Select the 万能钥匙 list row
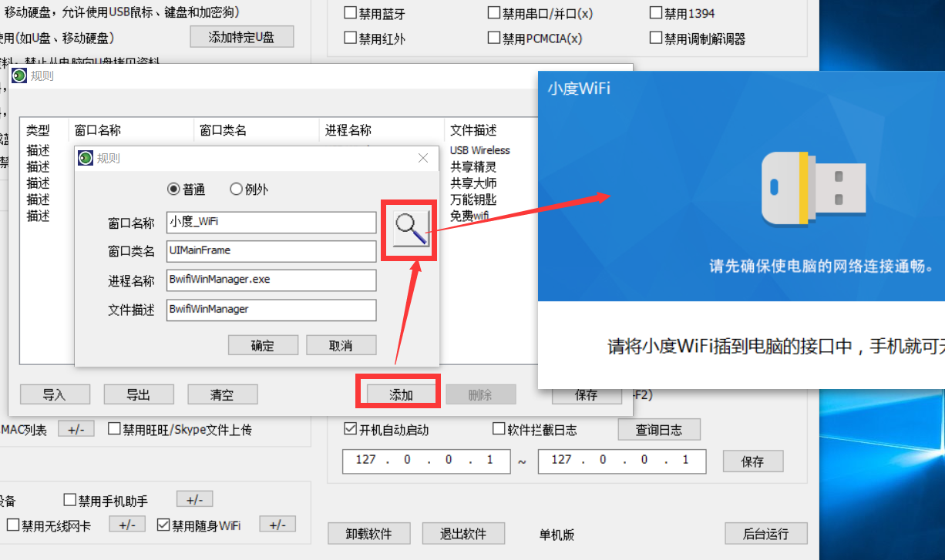945x560 pixels. (473, 200)
